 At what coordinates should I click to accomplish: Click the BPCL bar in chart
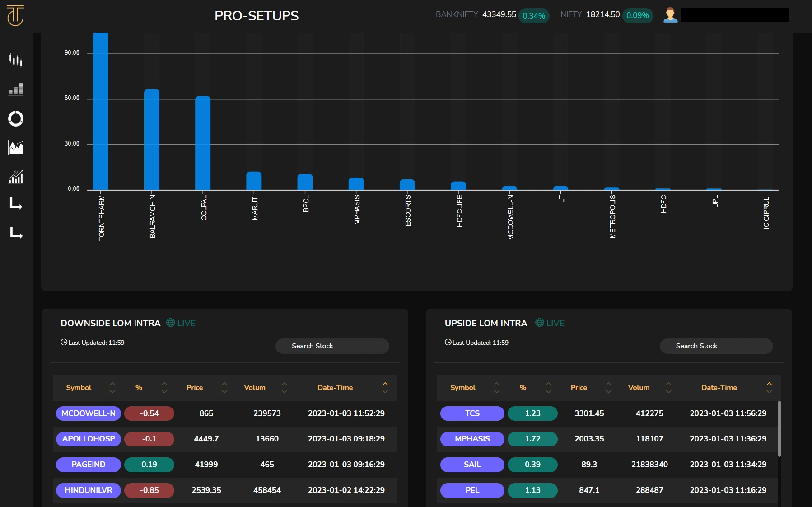pyautogui.click(x=305, y=182)
